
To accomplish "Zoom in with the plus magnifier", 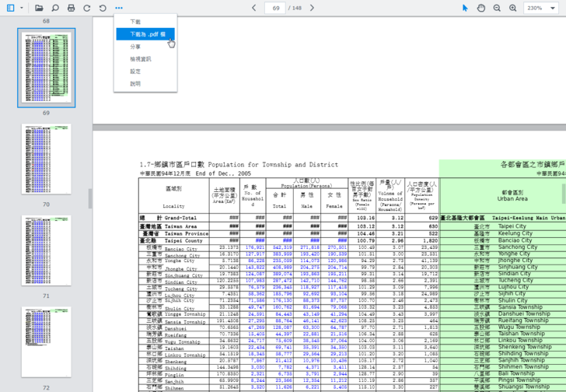I will tap(513, 8).
